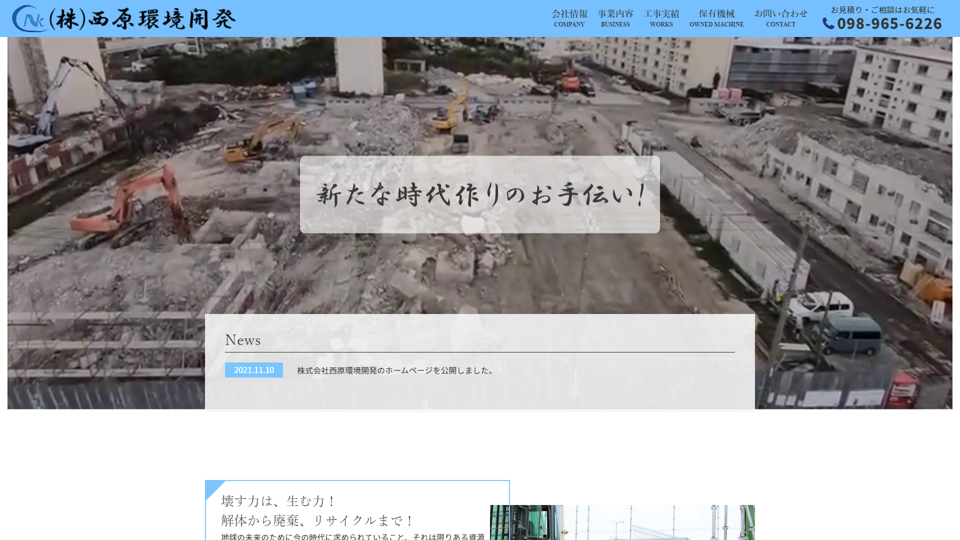Click the yellow excavator in the hero video
The image size is (960, 540).
pyautogui.click(x=262, y=139)
